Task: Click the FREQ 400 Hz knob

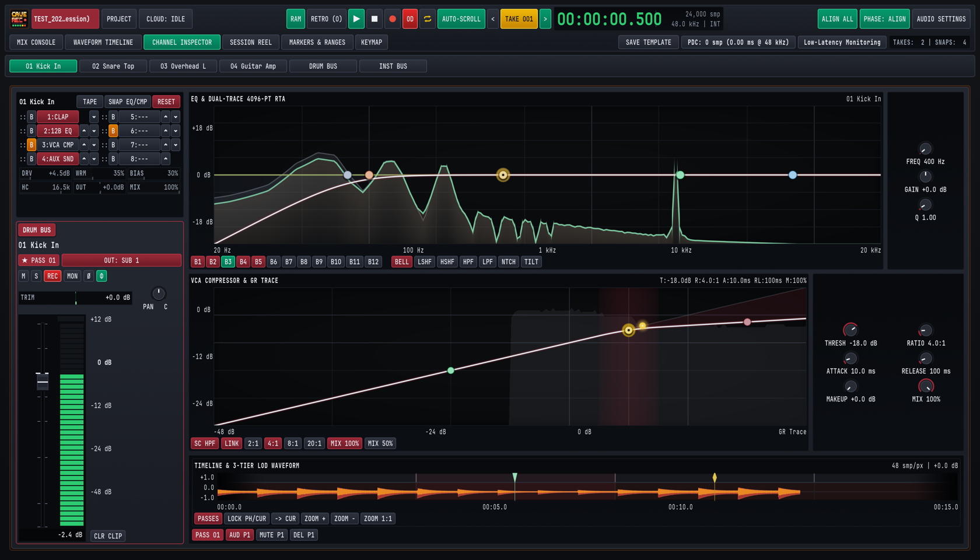Action: pyautogui.click(x=925, y=149)
